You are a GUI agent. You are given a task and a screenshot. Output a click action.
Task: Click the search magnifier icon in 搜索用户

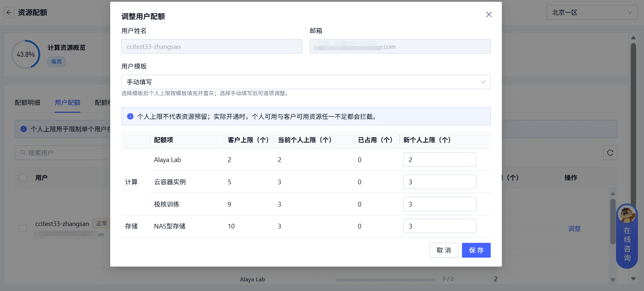(x=23, y=153)
